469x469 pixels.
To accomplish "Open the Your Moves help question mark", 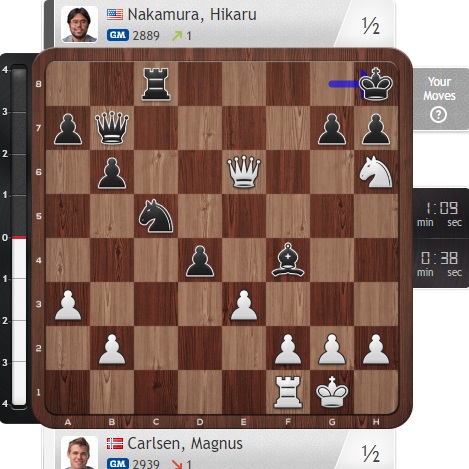I will (x=438, y=115).
